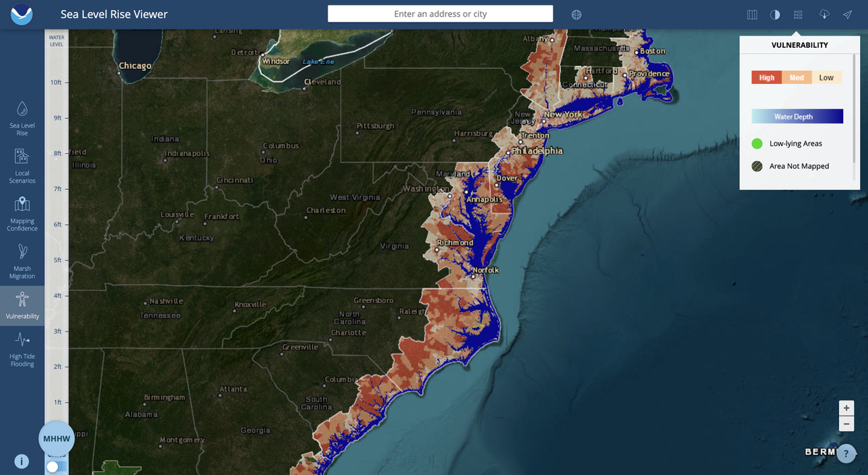
Task: Switch to the Low vulnerability tab
Action: [x=827, y=77]
